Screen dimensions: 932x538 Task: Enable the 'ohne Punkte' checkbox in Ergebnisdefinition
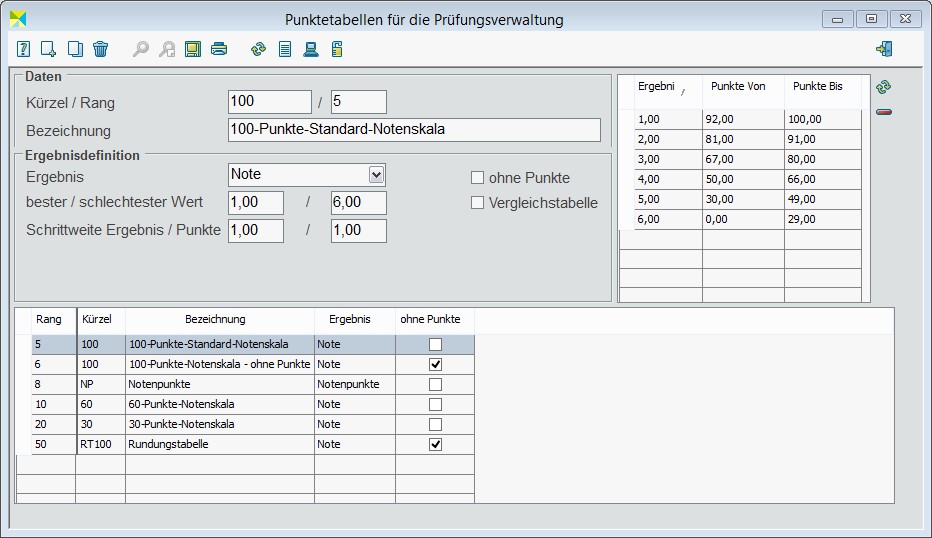(477, 178)
